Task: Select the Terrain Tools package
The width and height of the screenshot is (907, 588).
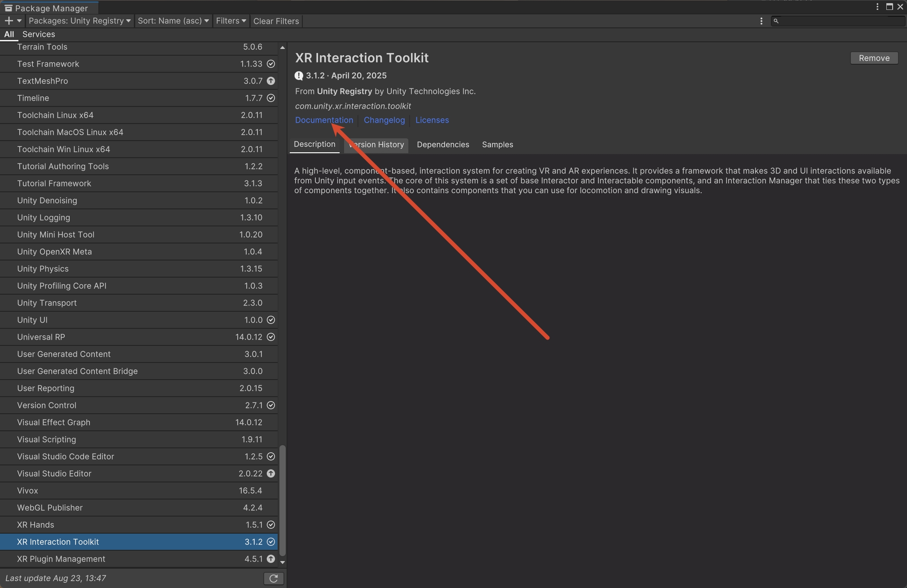Action: click(x=139, y=47)
